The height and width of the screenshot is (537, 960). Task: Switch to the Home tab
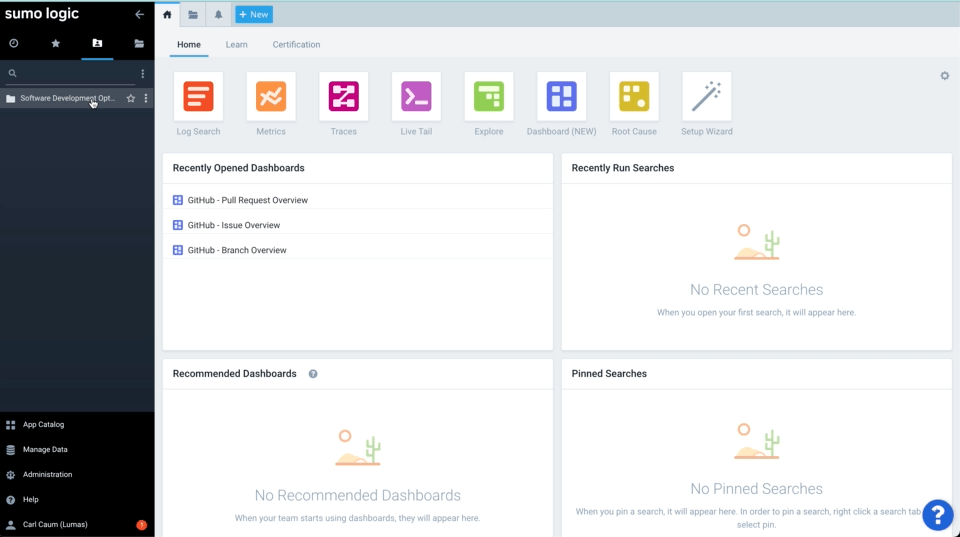point(189,45)
